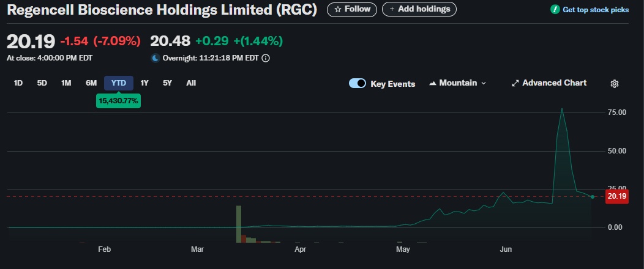Click the 15,430.77% YTD return badge
This screenshot has width=644, height=269.
tap(118, 100)
